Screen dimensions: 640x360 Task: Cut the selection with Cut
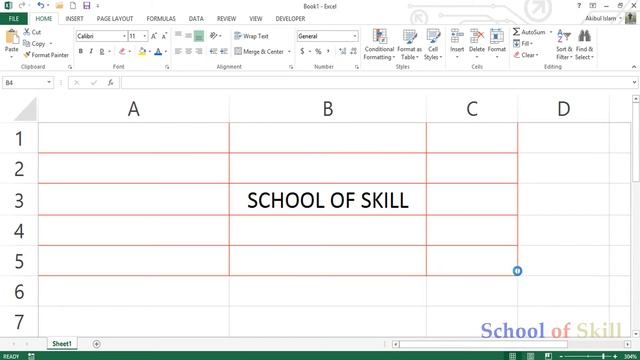(x=32, y=32)
